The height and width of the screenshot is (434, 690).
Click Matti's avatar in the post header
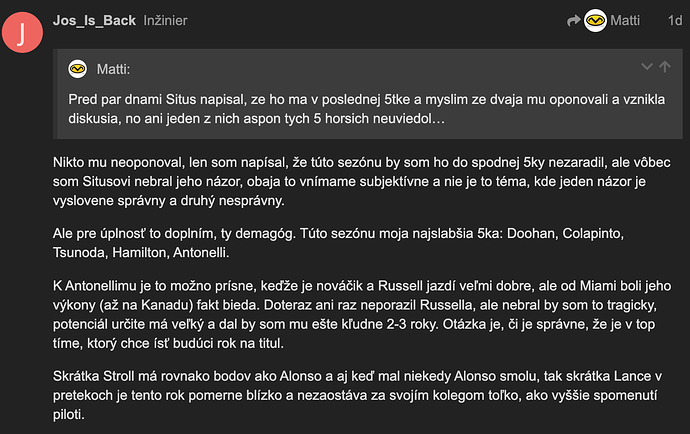click(x=595, y=20)
